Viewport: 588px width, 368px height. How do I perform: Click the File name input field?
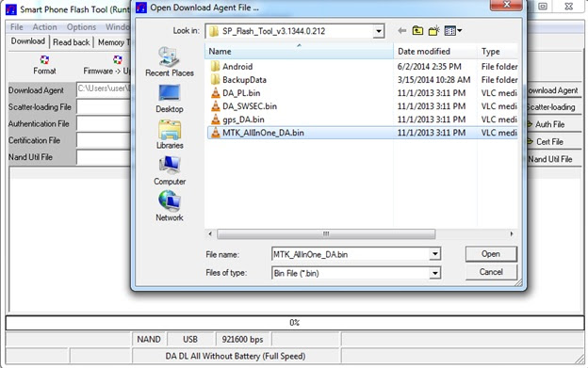coord(351,254)
